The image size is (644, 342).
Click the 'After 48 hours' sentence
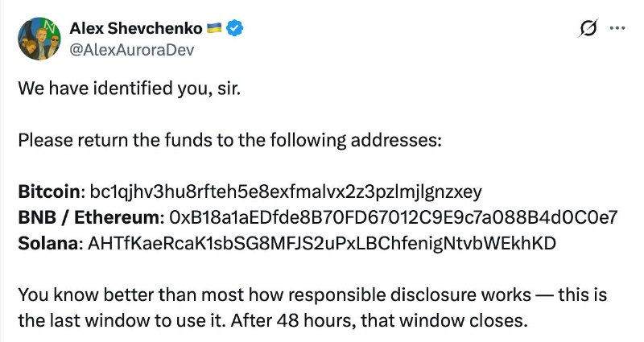378,320
